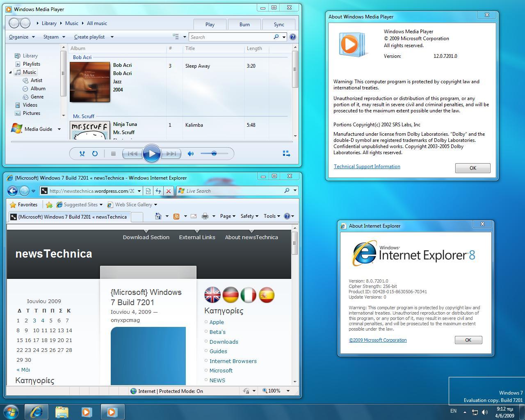Switch to Now Playing view icon
The width and height of the screenshot is (525, 420).
click(286, 153)
